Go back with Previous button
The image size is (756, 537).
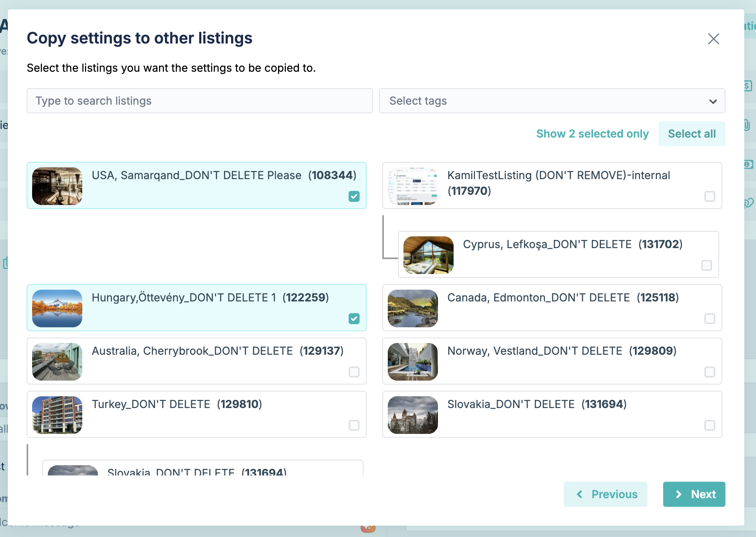[606, 494]
